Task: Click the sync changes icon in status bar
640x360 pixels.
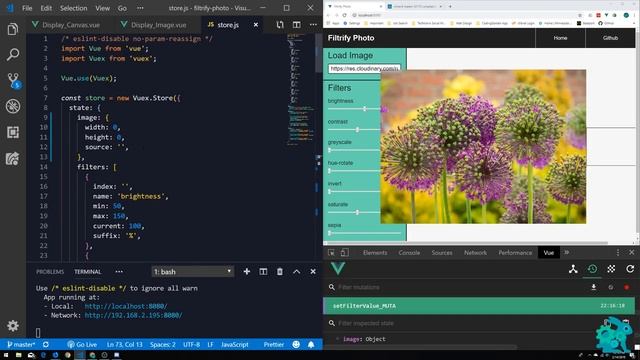Action: click(46, 344)
